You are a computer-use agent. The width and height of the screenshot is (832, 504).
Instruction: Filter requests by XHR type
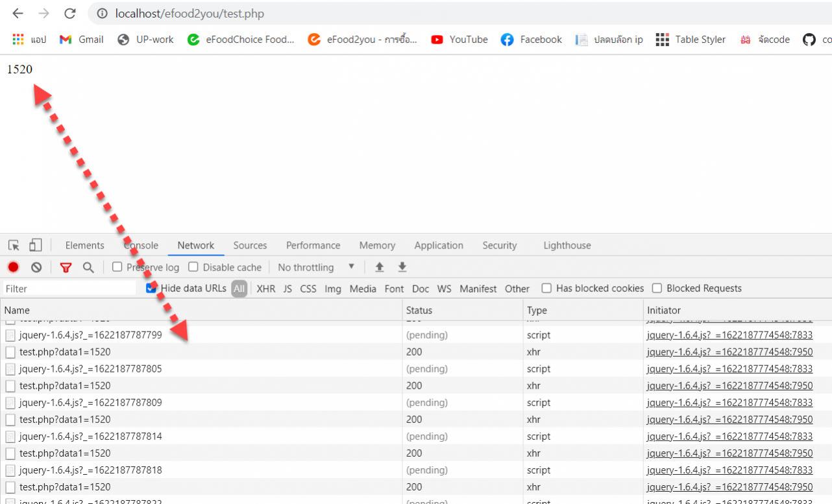tap(265, 289)
